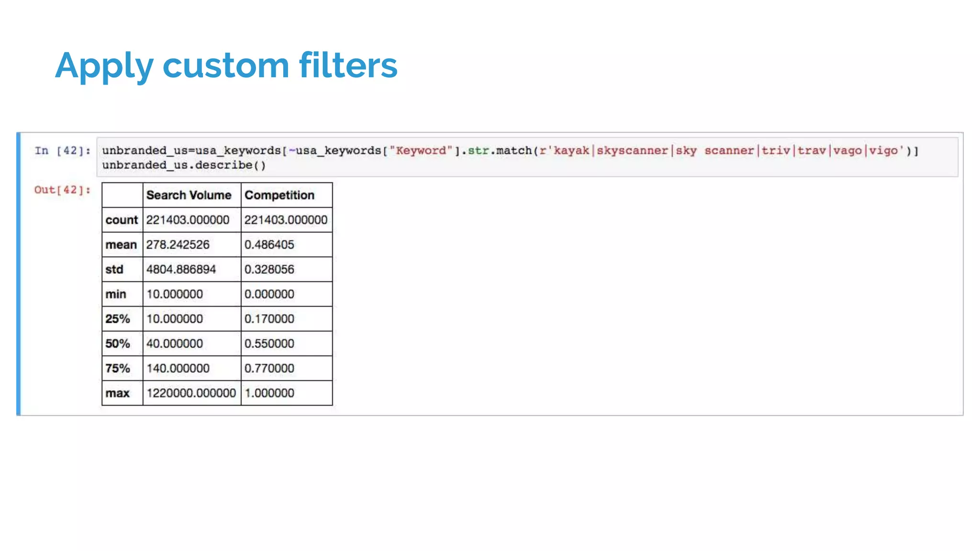Click the 'count' row label
This screenshot has height=551, width=980.
click(x=122, y=220)
